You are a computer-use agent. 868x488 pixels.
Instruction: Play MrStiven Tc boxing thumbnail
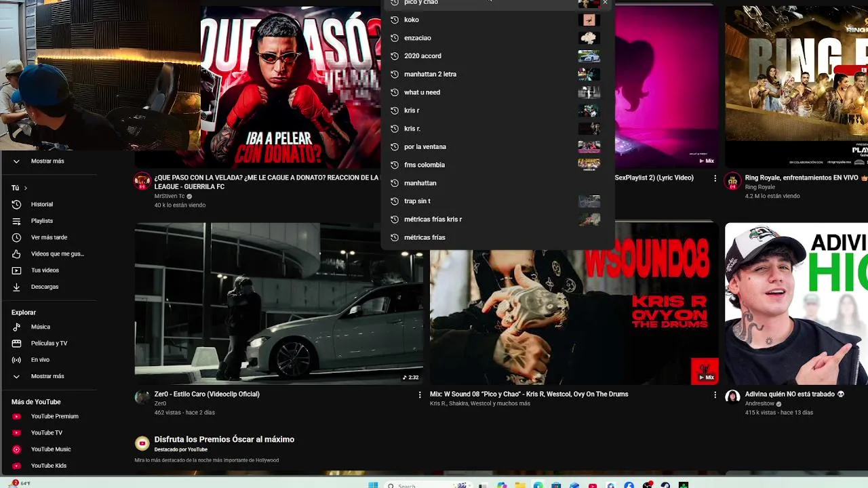(290, 87)
